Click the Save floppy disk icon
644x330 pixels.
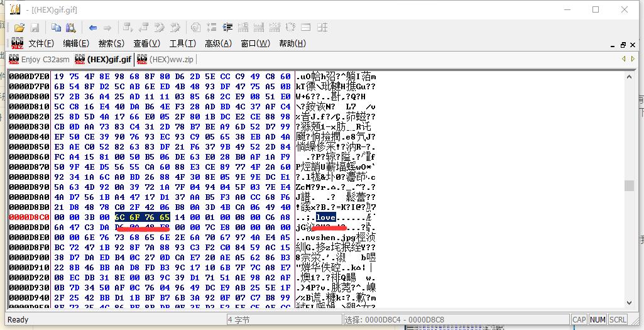click(x=35, y=28)
